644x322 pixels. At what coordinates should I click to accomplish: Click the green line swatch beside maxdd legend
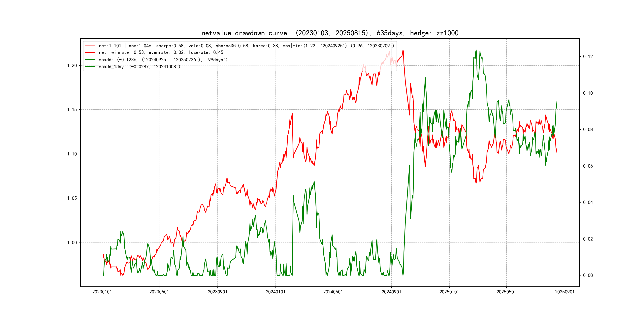(x=90, y=60)
